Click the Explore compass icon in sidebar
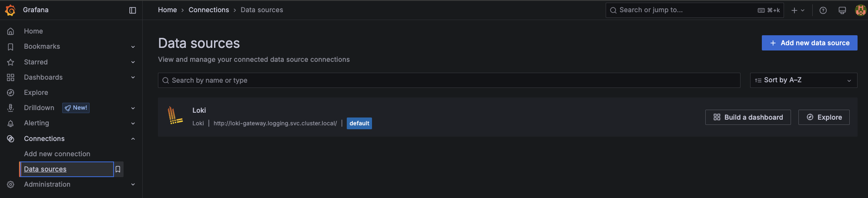The image size is (868, 198). [11, 93]
